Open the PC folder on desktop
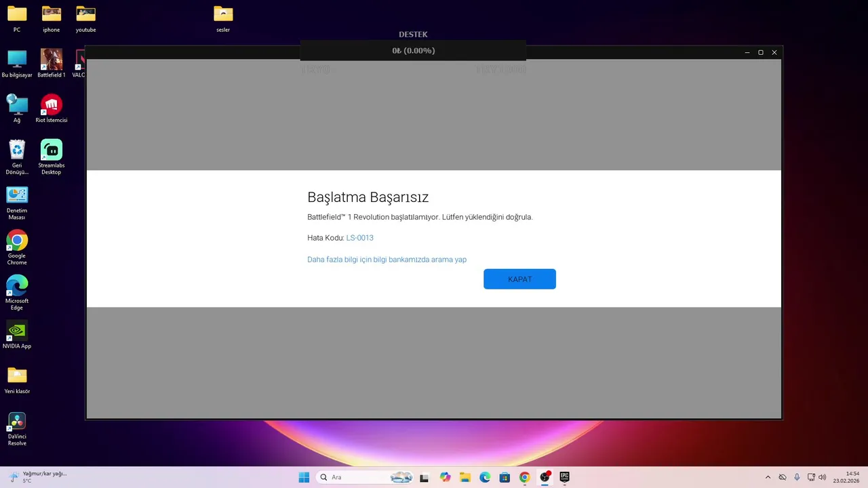Image resolution: width=868 pixels, height=488 pixels. coord(17,19)
